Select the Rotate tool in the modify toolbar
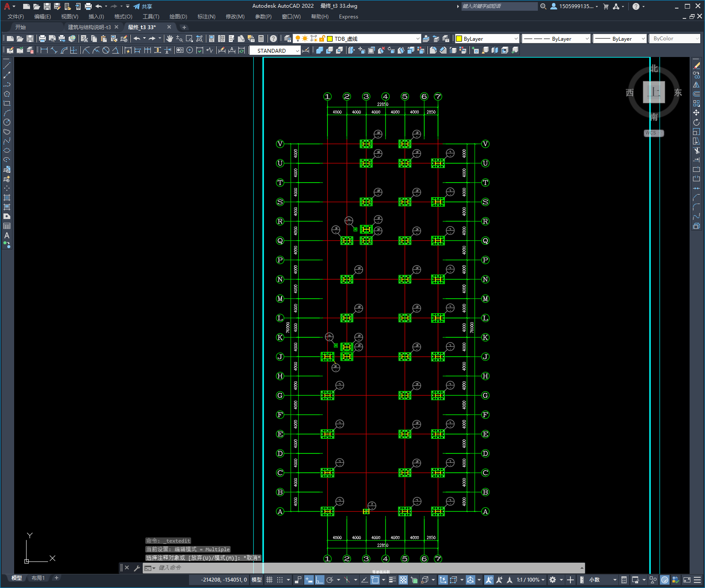This screenshot has width=705, height=588. (x=696, y=122)
